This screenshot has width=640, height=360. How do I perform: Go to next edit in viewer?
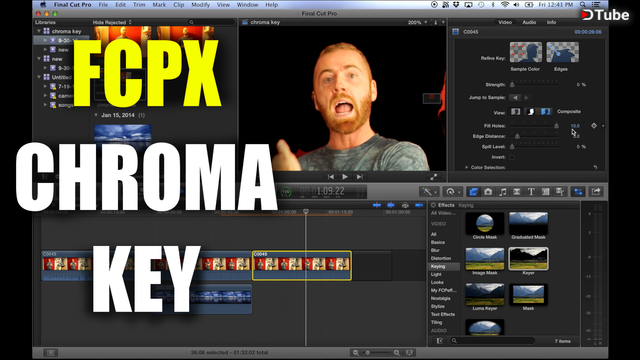tap(360, 177)
